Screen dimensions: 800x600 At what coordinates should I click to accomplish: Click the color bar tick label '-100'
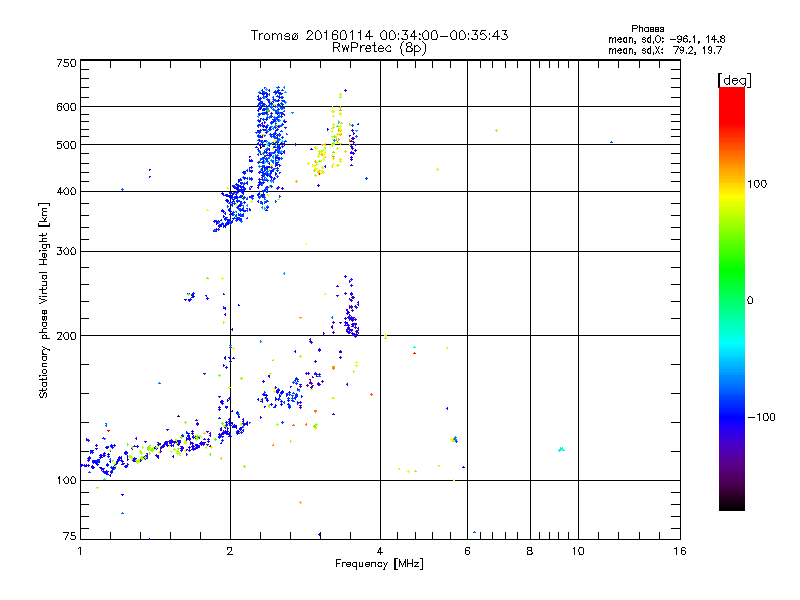point(761,417)
